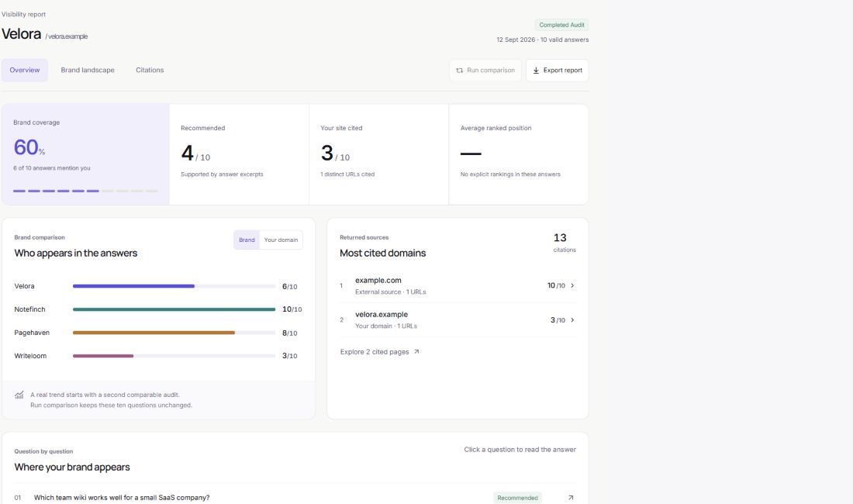Click the trend chart icon in the comparison note

point(19,395)
